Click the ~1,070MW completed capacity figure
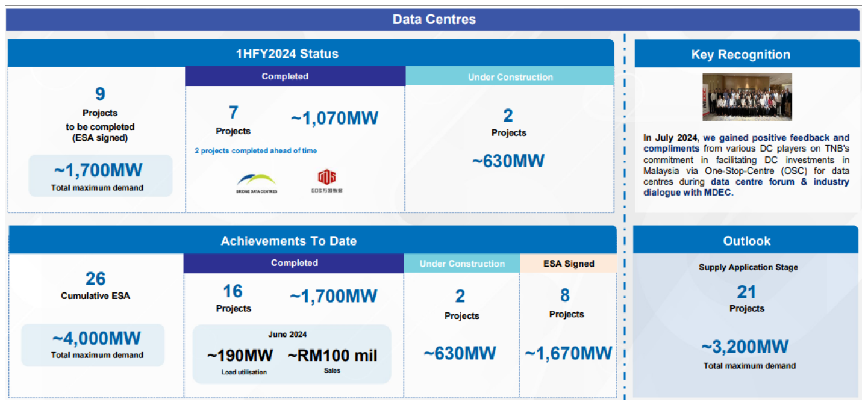This screenshot has width=868, height=405. pos(334,118)
